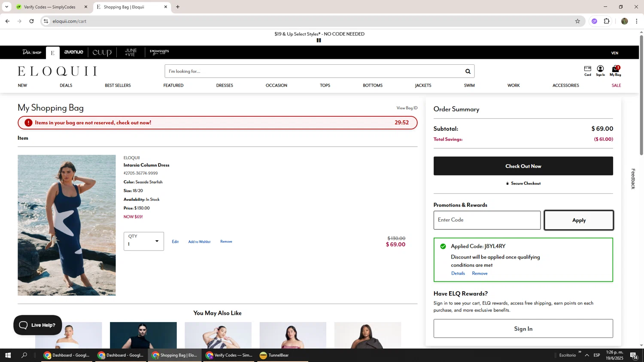Open the BEST SELLERS menu
The height and width of the screenshot is (362, 644).
click(x=118, y=85)
